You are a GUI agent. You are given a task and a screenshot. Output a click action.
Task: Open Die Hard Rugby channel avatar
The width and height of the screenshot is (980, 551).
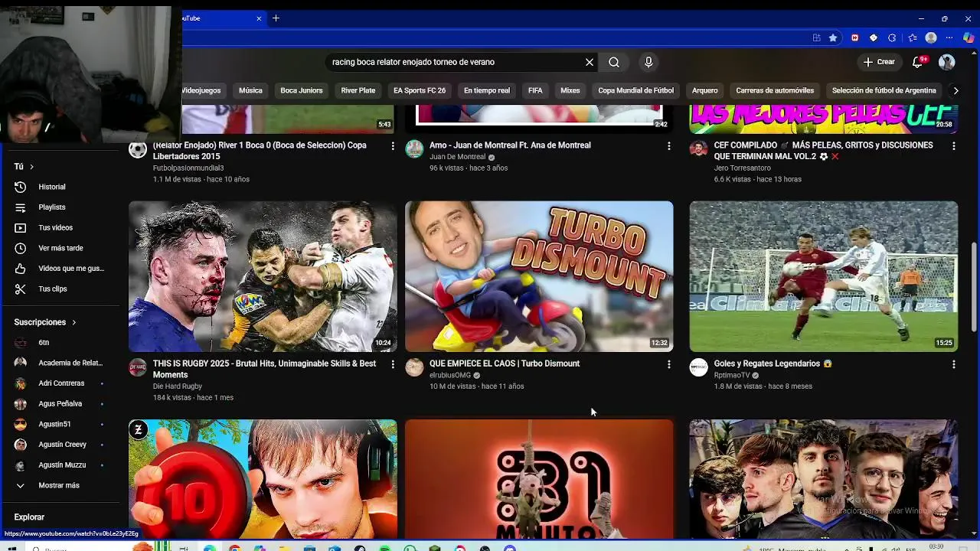(x=138, y=367)
